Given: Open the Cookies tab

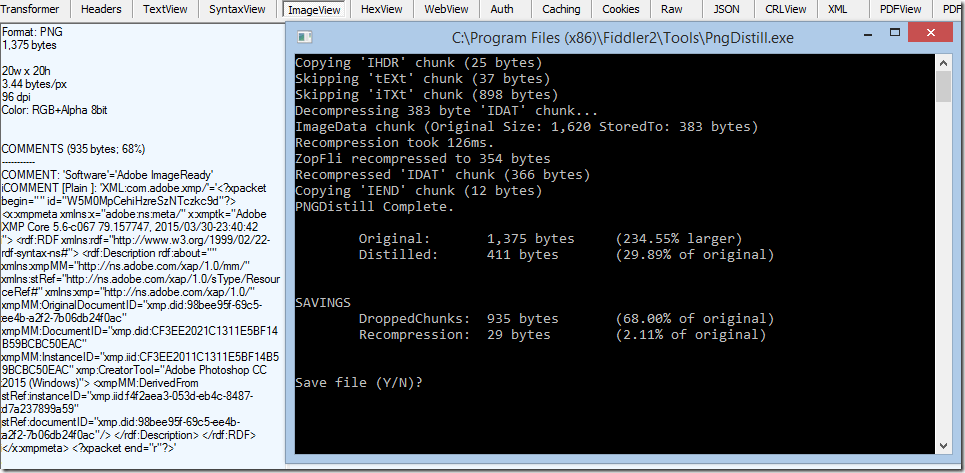Looking at the screenshot, I should pos(623,9).
